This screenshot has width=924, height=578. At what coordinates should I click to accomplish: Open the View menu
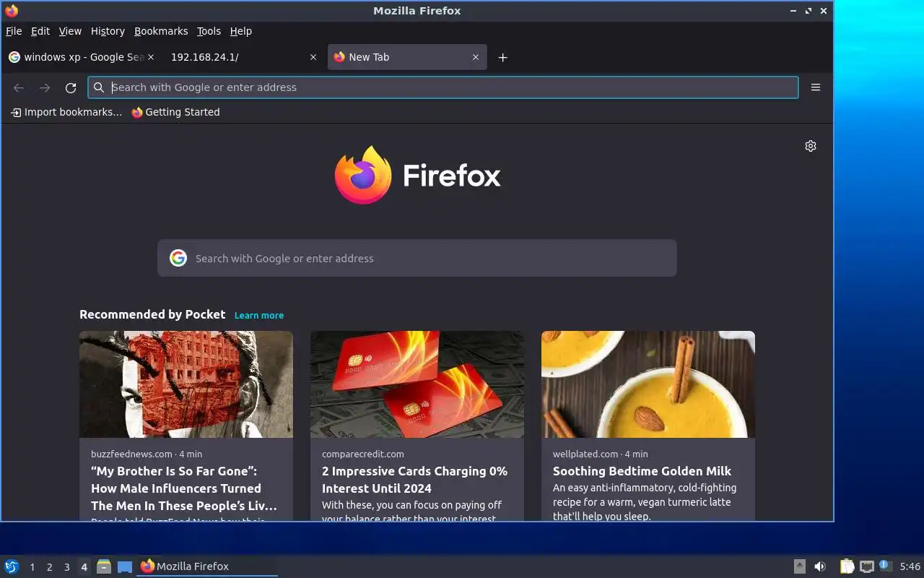click(x=70, y=31)
